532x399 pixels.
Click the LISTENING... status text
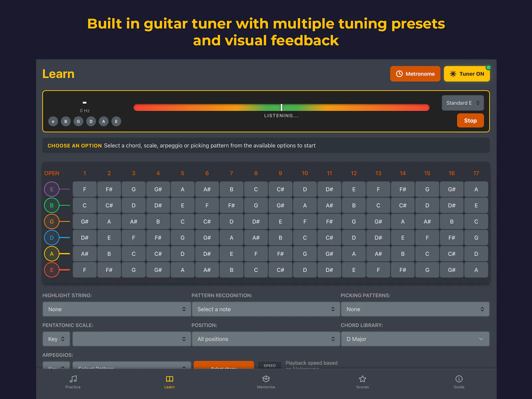[x=281, y=116]
